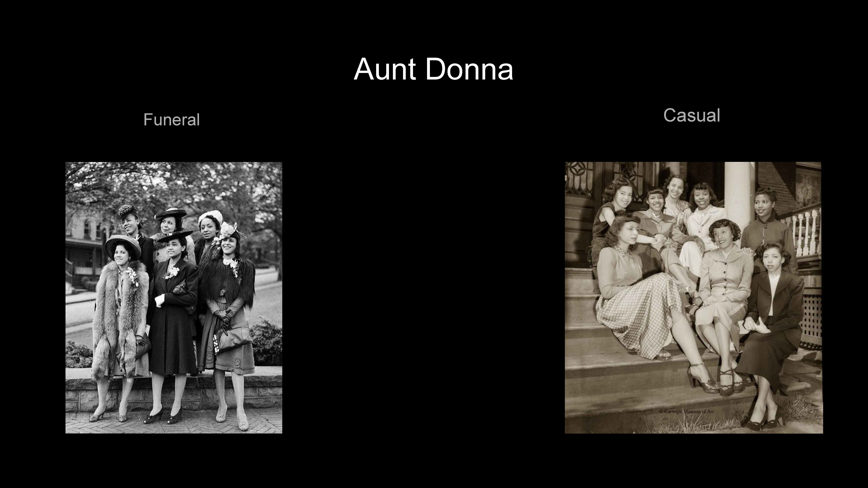Select the sepia porch steps photo
This screenshot has width=868, height=488.
pos(694,298)
